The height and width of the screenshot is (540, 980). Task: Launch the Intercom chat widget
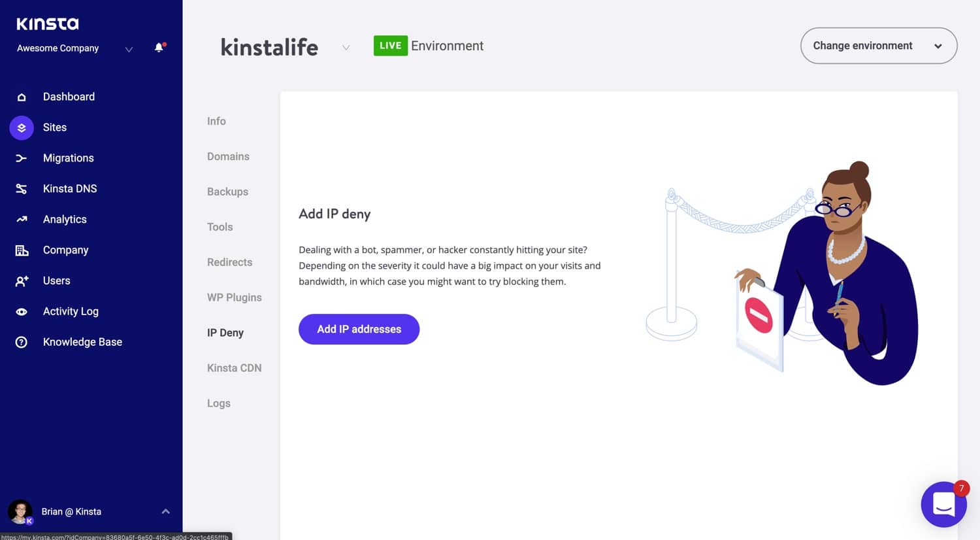point(943,504)
